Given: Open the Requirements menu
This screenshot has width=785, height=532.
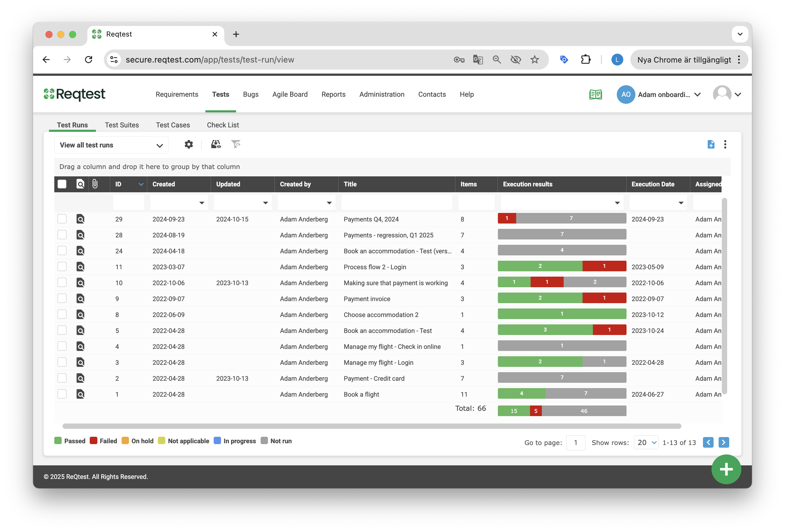Looking at the screenshot, I should point(177,95).
